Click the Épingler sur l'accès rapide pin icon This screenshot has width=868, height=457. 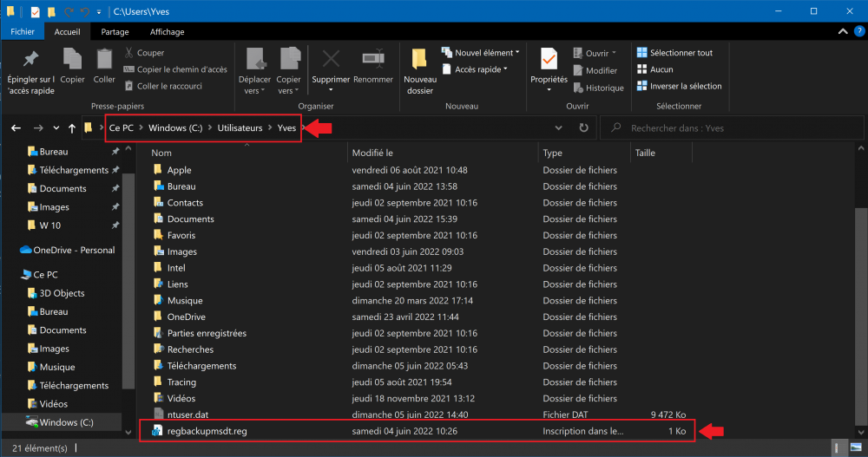pyautogui.click(x=30, y=60)
